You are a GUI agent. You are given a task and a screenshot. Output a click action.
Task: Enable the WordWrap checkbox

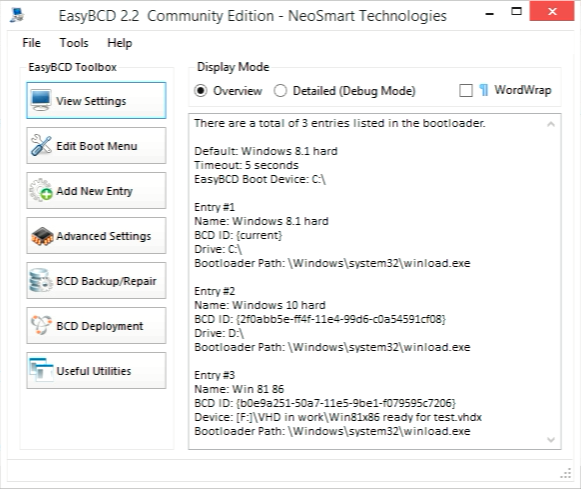point(466,90)
